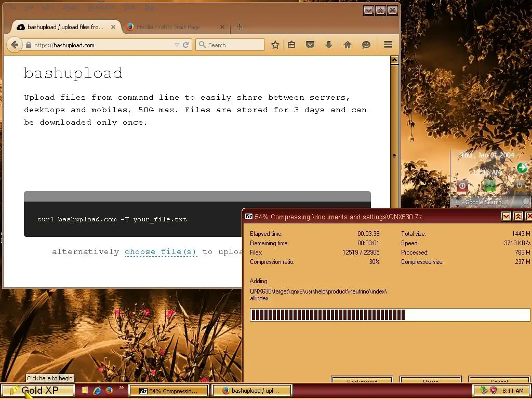Click the red security shield tray icon

click(x=493, y=391)
